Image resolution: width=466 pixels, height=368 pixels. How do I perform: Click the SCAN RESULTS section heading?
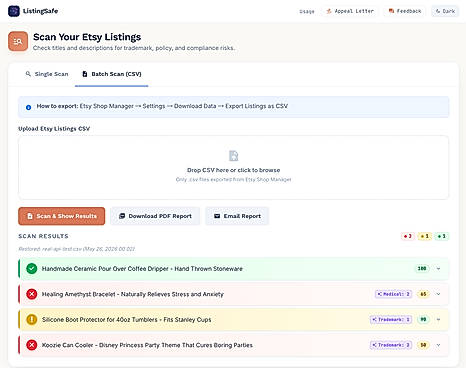click(43, 236)
